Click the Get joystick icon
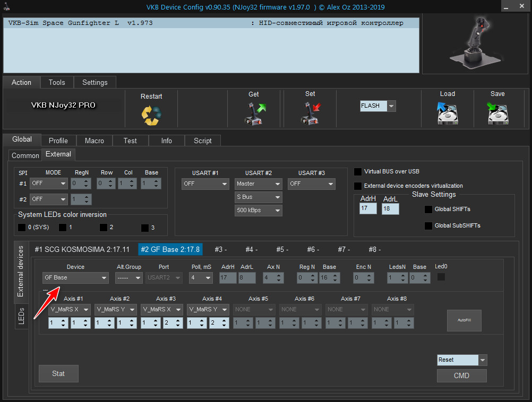Screen dimensions: 532x402 pos(255,113)
